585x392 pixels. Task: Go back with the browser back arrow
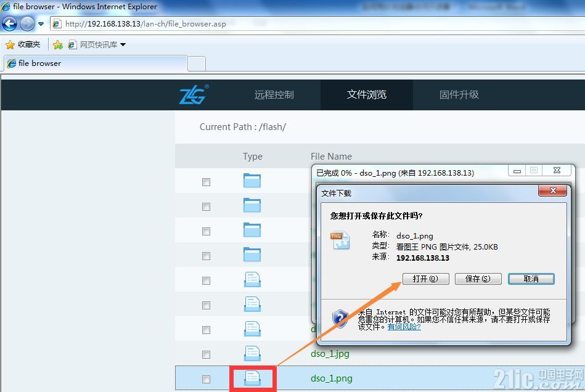[10, 24]
